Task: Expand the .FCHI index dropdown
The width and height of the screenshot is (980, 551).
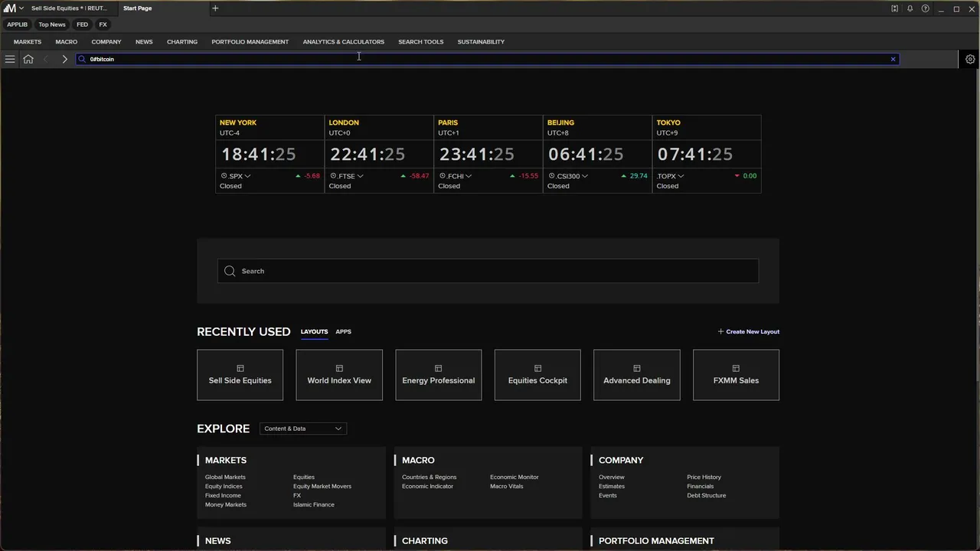Action: point(469,176)
